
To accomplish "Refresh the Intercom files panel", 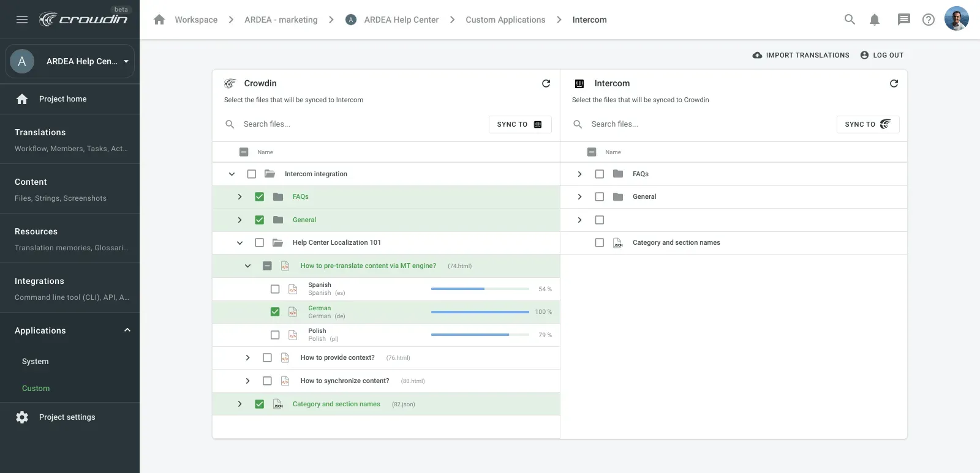I will (894, 83).
